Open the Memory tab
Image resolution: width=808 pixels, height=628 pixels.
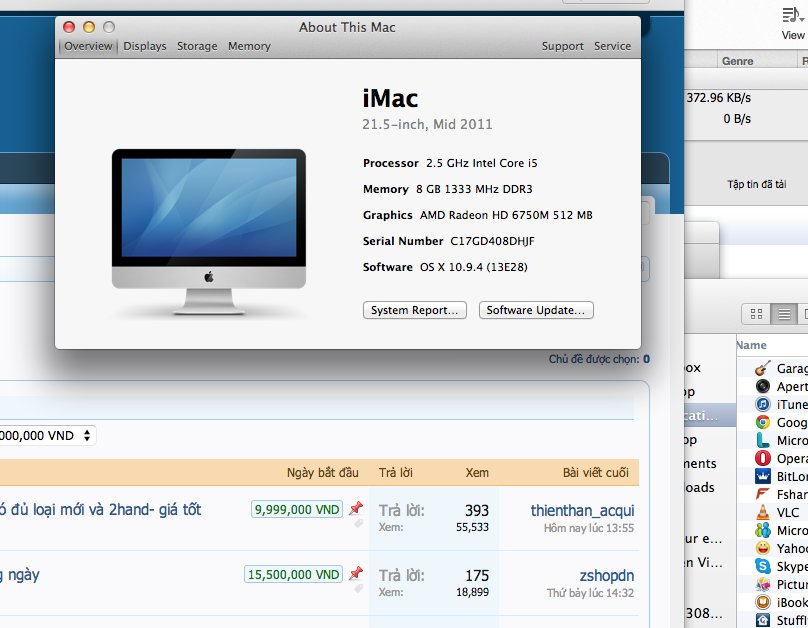249,46
